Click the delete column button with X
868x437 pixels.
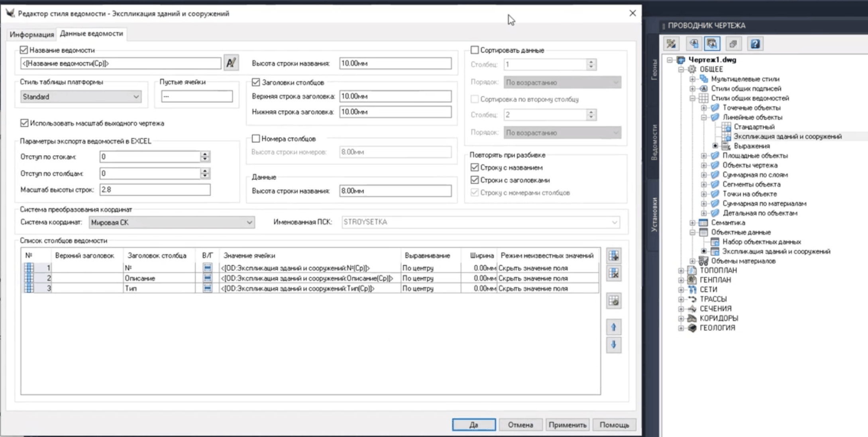(614, 274)
